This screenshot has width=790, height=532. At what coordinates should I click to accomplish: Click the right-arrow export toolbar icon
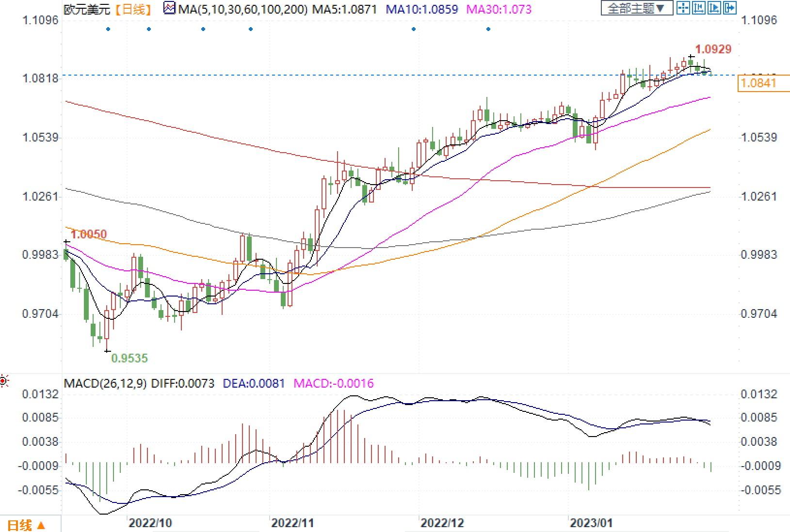click(x=729, y=8)
